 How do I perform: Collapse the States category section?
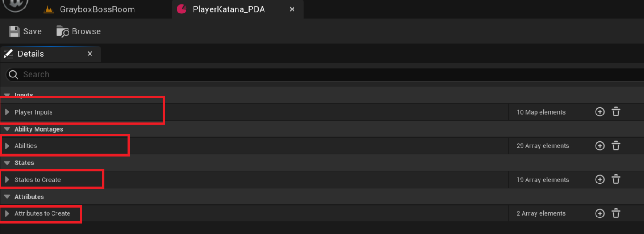click(x=7, y=163)
